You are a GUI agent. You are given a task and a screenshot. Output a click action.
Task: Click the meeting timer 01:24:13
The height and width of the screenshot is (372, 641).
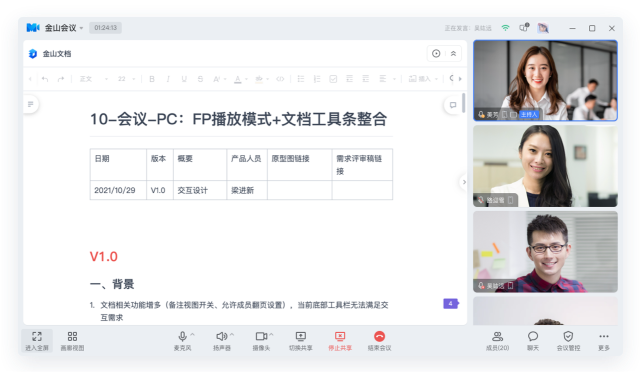[x=105, y=28]
